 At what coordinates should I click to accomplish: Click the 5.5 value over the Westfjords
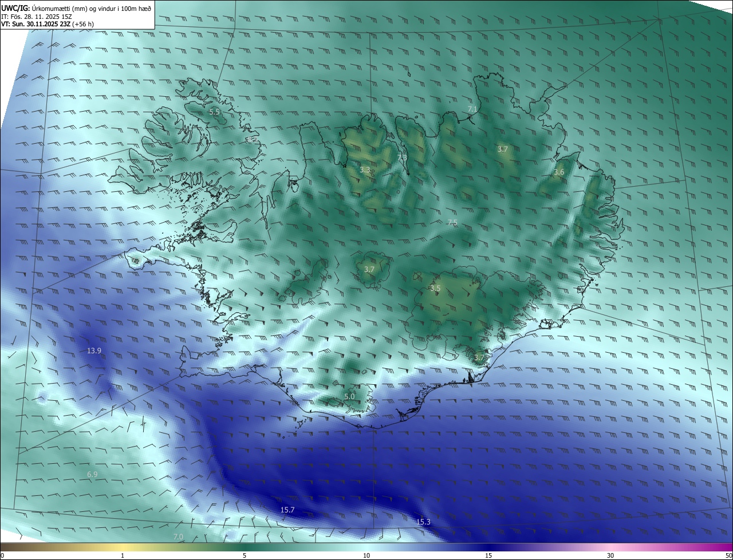pyautogui.click(x=214, y=112)
